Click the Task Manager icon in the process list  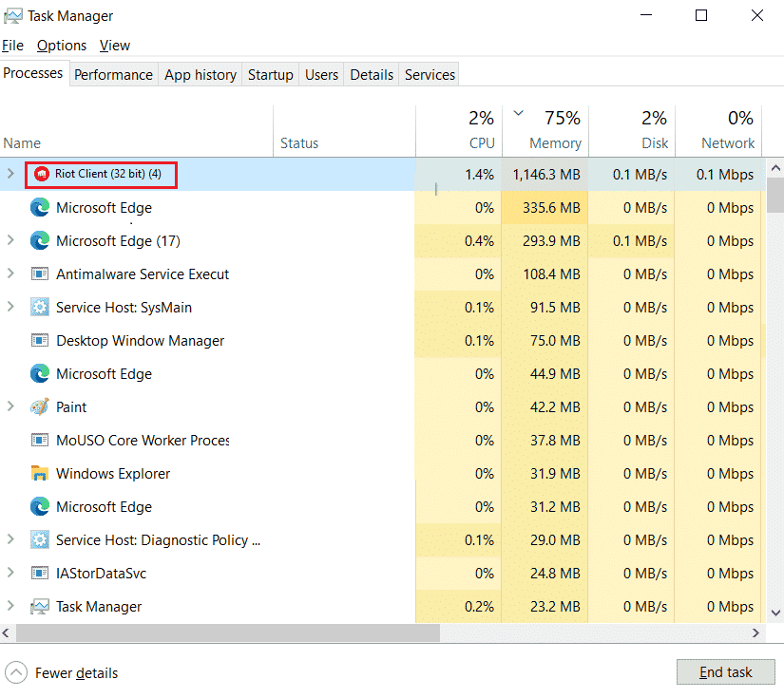[39, 606]
